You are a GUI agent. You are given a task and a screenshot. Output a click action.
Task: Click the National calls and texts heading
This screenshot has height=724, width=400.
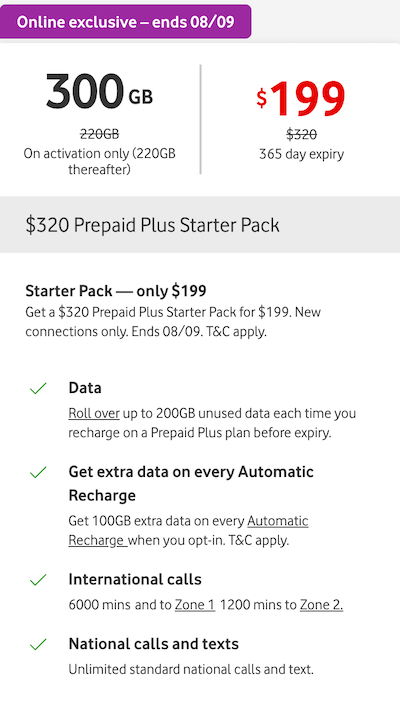tap(153, 644)
